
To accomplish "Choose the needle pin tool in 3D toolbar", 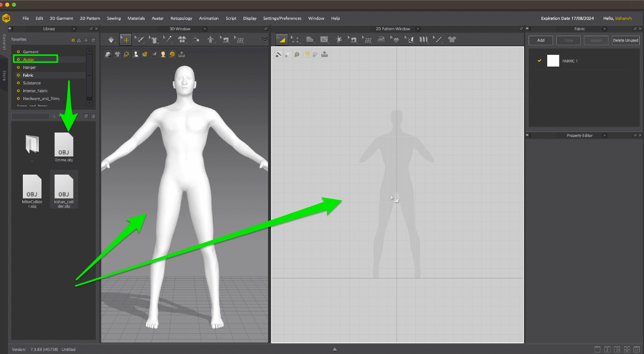I will point(168,39).
